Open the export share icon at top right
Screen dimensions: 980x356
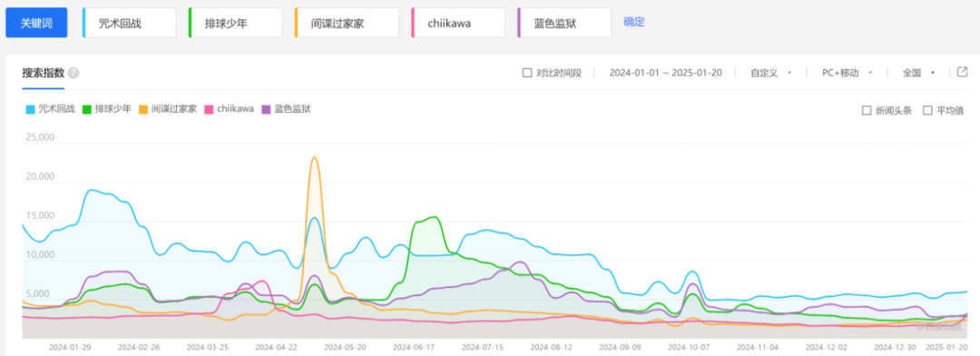coord(963,72)
